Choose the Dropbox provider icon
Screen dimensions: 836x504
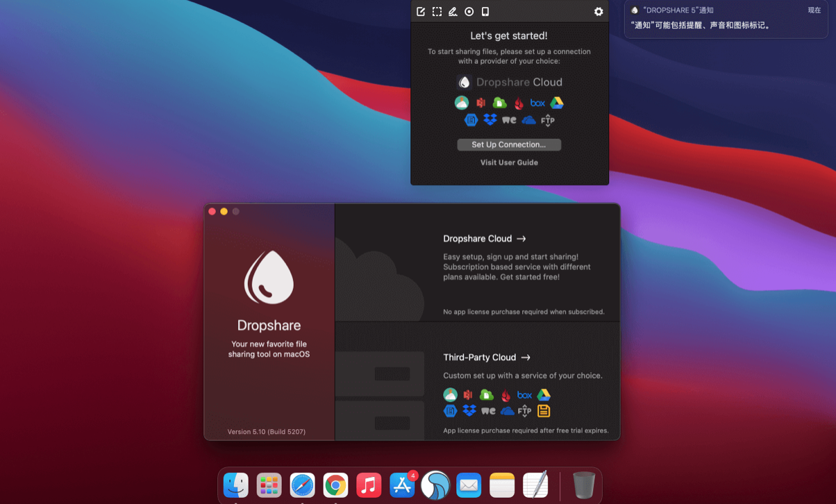pos(490,119)
